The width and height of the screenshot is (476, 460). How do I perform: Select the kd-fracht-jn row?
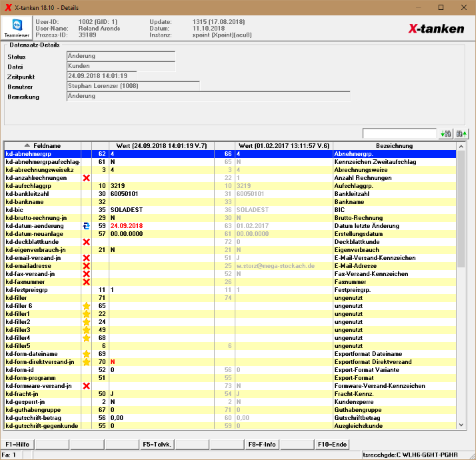coord(230,394)
